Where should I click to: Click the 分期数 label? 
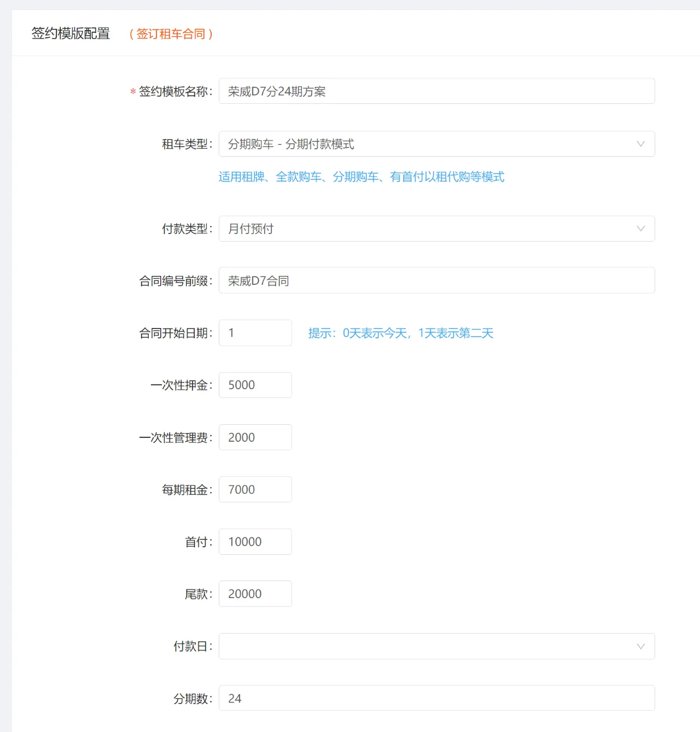coord(192,699)
